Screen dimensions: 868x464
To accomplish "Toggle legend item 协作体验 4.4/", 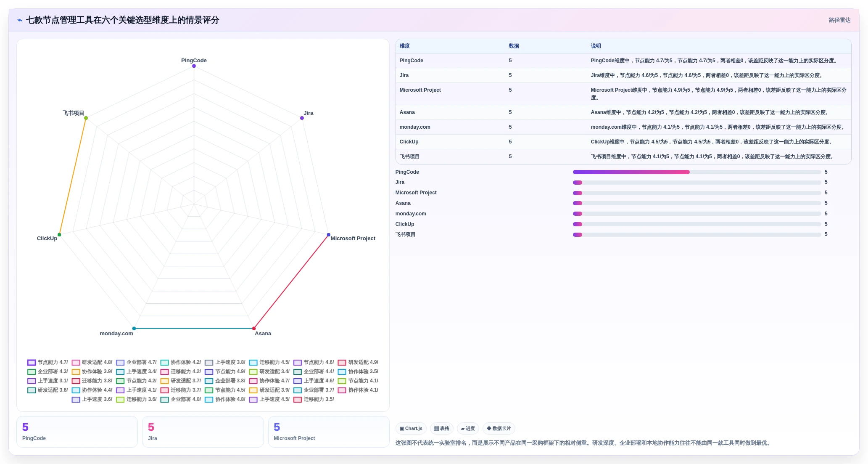I will [x=92, y=390].
